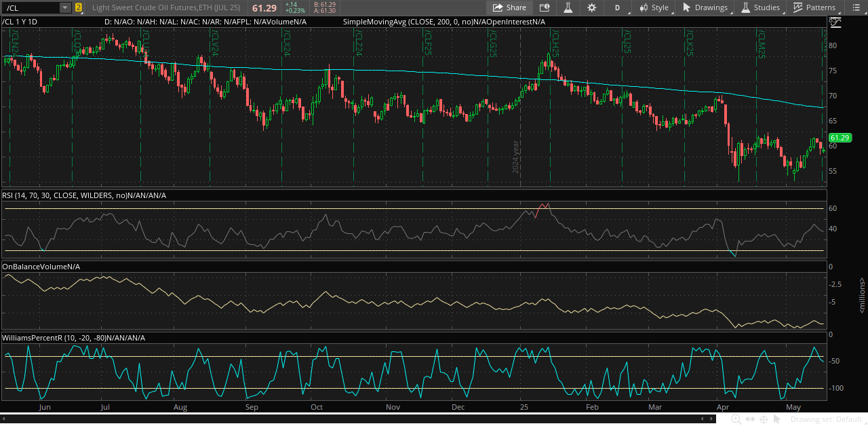Viewport: 868px width, 426px height.
Task: Select the pointer arrow tool icon
Action: click(x=778, y=419)
